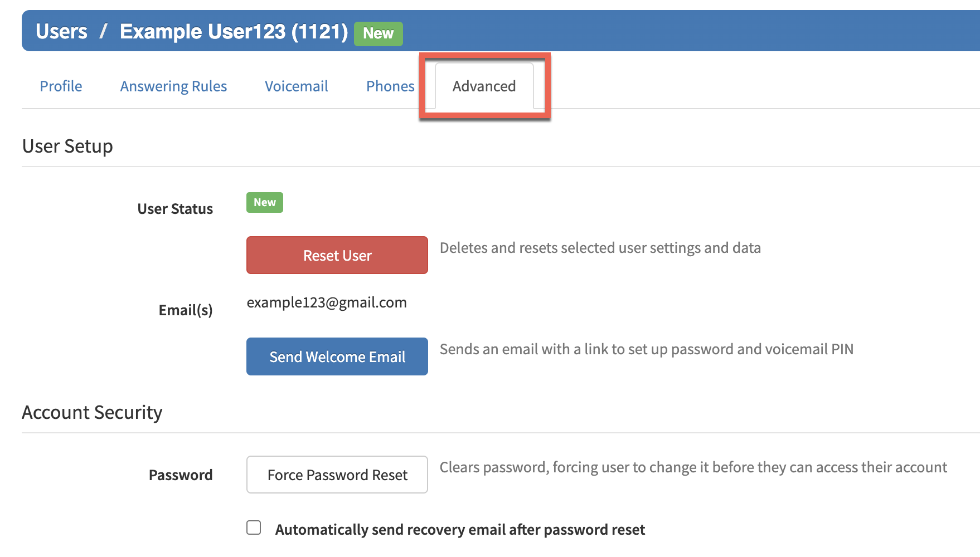This screenshot has height=557, width=980.
Task: Open the Profile tab
Action: click(61, 86)
